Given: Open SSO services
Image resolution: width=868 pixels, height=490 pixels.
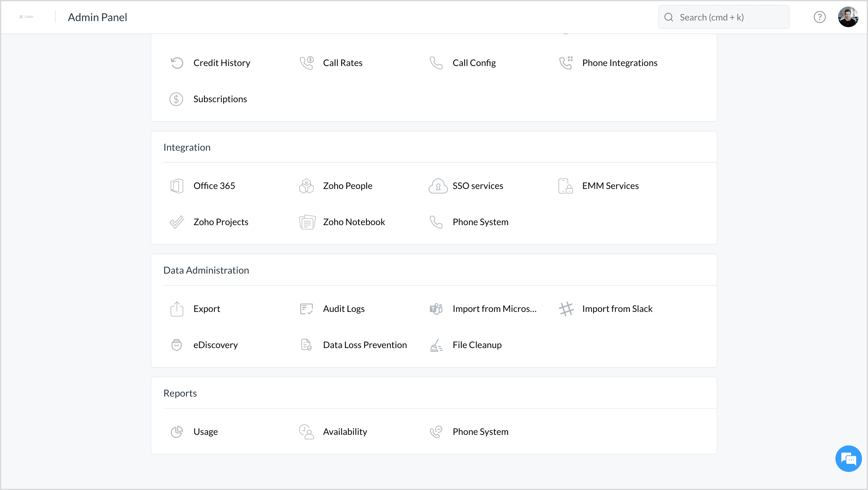Looking at the screenshot, I should pyautogui.click(x=478, y=186).
